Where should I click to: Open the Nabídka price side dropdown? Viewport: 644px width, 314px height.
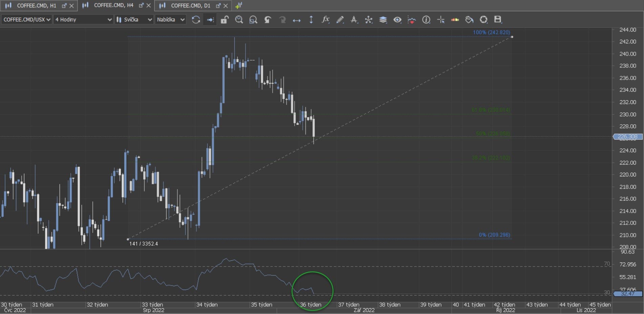171,20
